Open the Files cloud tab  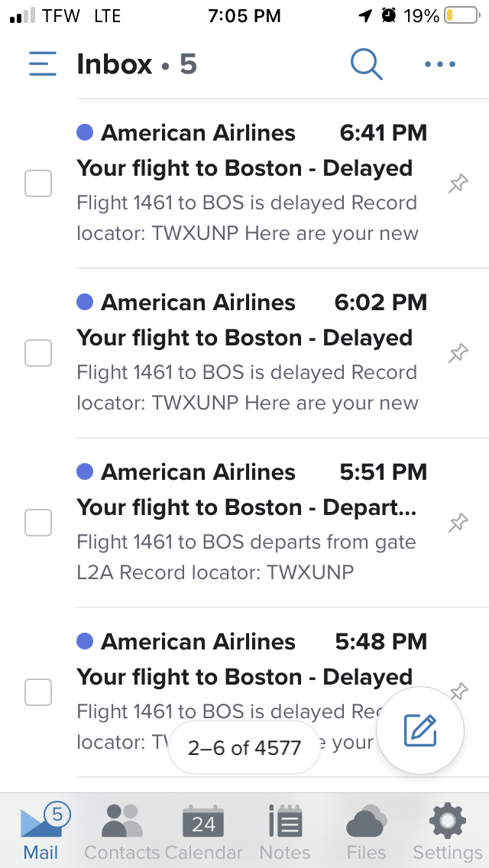pos(367,831)
